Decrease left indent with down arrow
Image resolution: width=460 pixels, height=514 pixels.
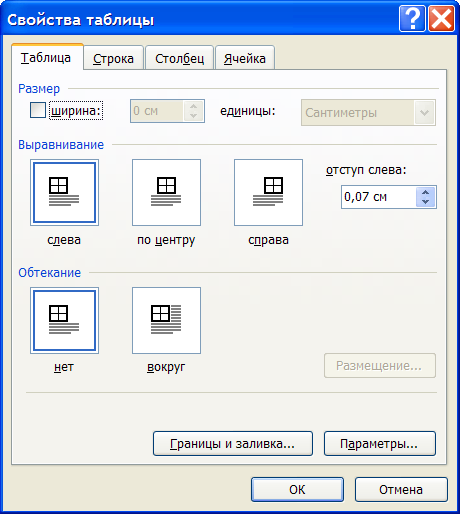[x=425, y=202]
